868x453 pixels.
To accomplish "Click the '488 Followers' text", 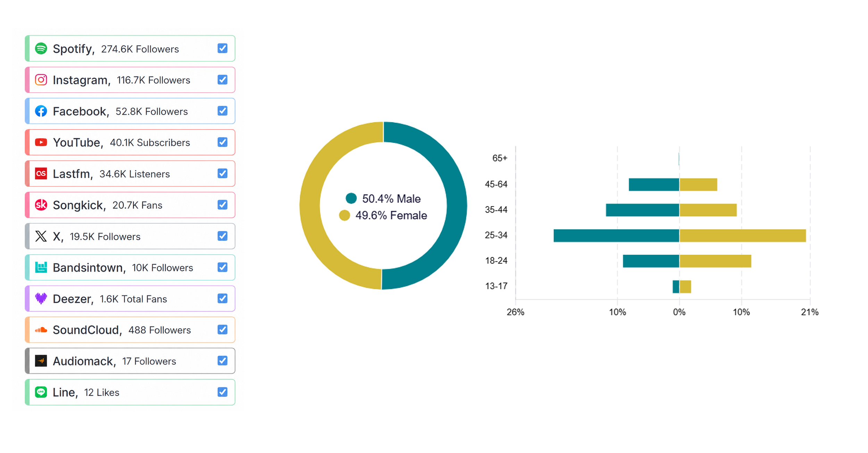I will click(159, 330).
